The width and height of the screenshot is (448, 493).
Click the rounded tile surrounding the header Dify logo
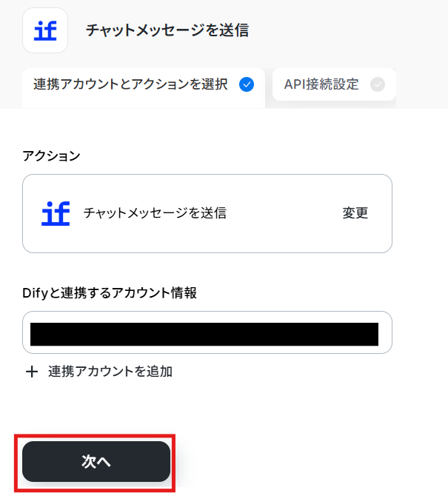click(45, 30)
